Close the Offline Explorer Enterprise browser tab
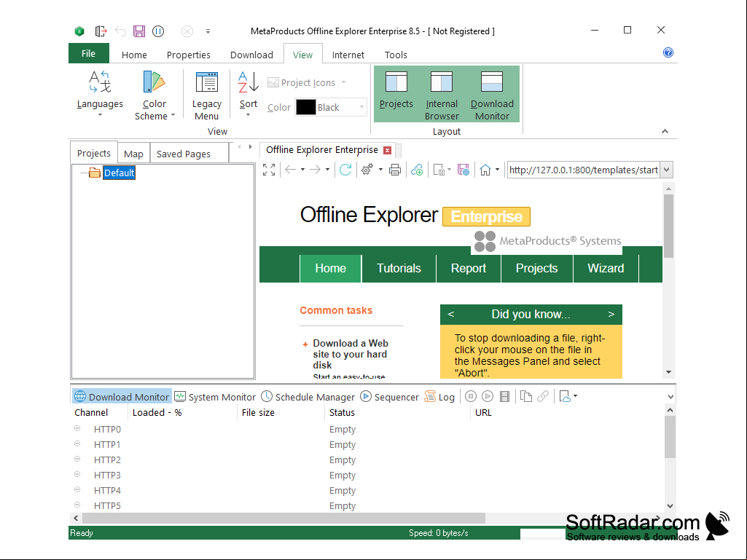Image resolution: width=747 pixels, height=560 pixels. (388, 151)
